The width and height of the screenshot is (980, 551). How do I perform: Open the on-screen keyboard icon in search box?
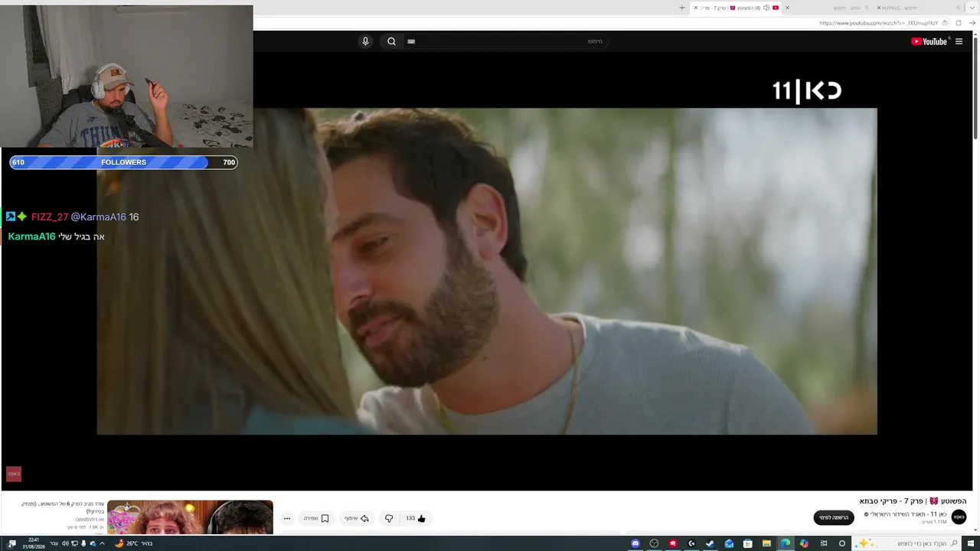click(x=411, y=41)
